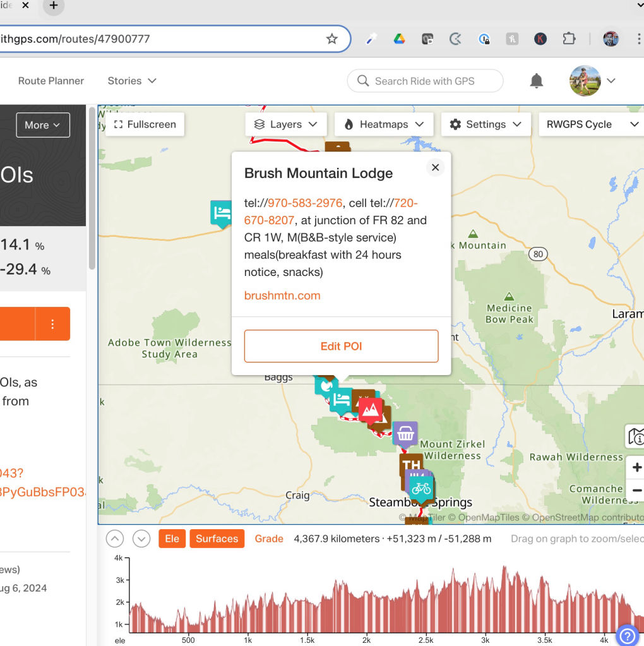Select the bicycle shop marker at Steamboat Springs

(x=420, y=488)
